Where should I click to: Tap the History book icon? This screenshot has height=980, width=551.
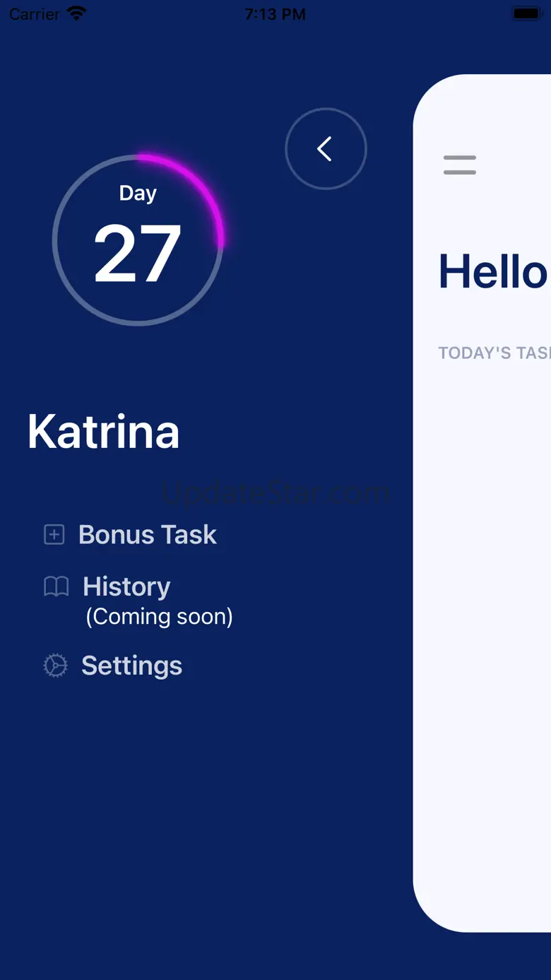[56, 586]
